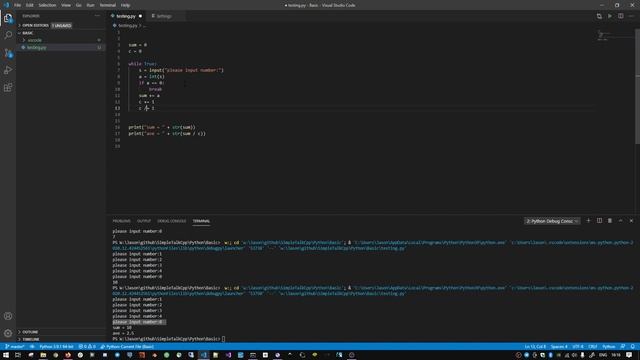Switch to the testing.py editor tab
The width and height of the screenshot is (640, 360).
[127, 16]
